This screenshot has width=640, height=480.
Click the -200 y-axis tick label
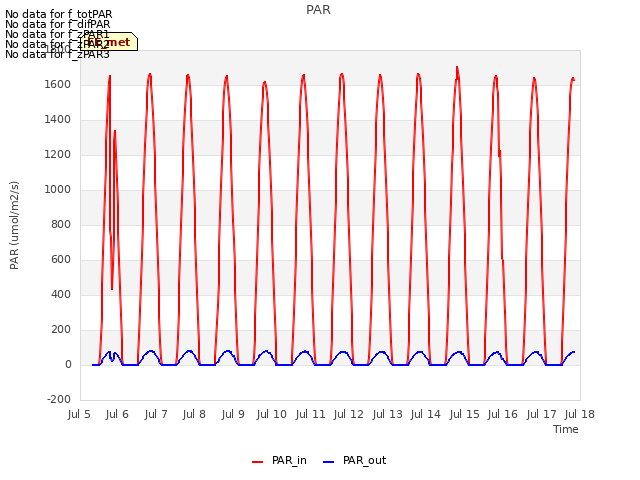click(x=59, y=400)
